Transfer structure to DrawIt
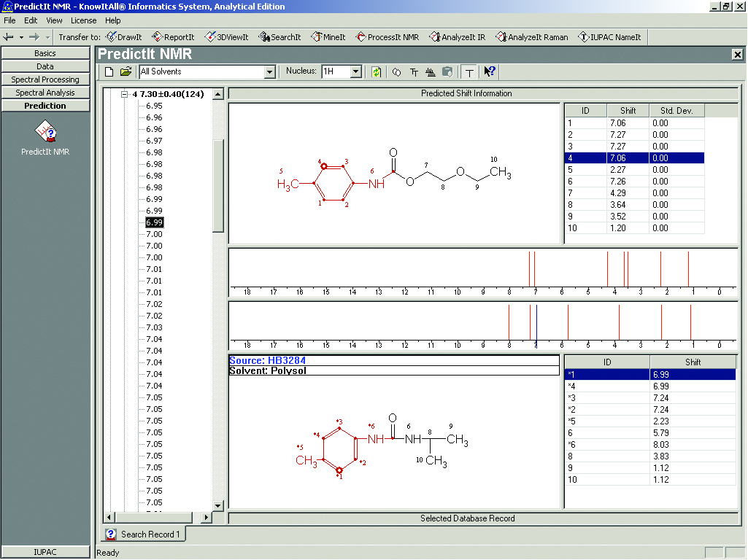The width and height of the screenshot is (748, 560). pyautogui.click(x=124, y=37)
